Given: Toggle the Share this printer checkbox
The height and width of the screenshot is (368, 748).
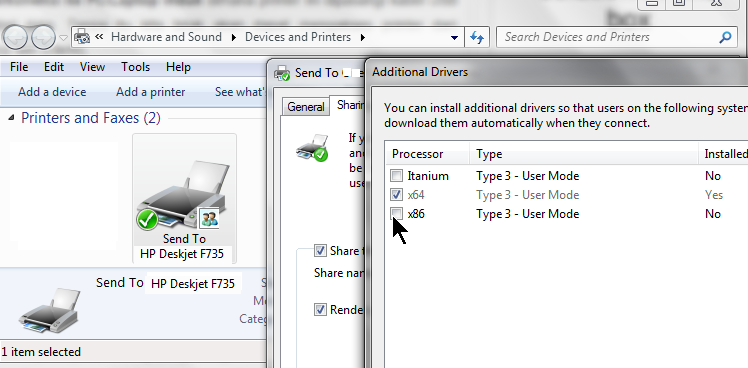Looking at the screenshot, I should pyautogui.click(x=320, y=251).
